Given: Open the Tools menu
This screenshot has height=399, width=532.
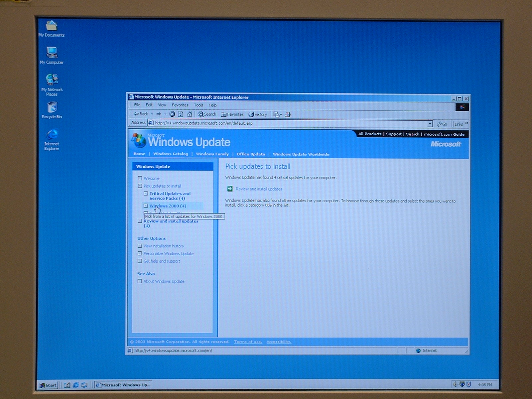Looking at the screenshot, I should tap(199, 105).
